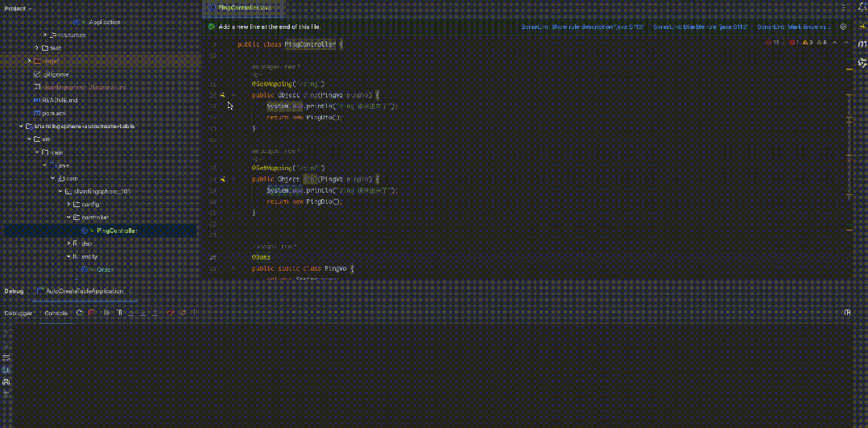Click SonarLint Show rule description link
Image resolution: width=868 pixels, height=428 pixels.
pyautogui.click(x=581, y=27)
